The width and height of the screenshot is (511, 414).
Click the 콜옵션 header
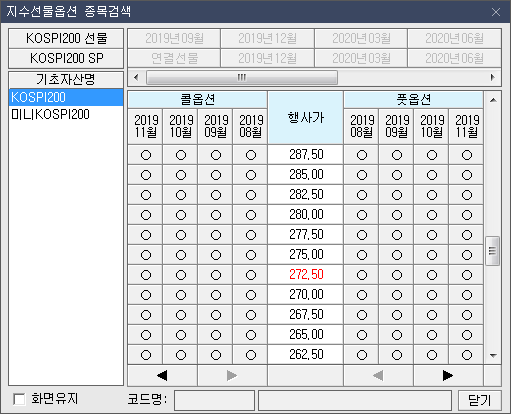coord(198,99)
